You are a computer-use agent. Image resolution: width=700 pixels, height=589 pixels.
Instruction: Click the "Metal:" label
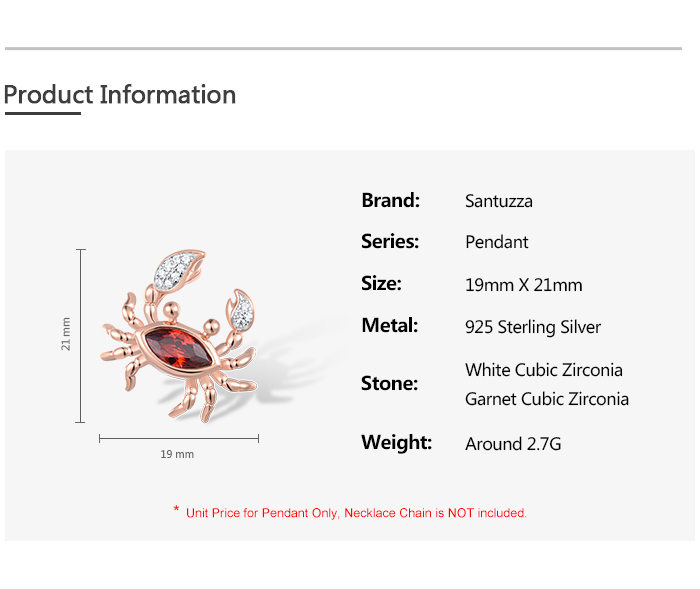pyautogui.click(x=389, y=326)
